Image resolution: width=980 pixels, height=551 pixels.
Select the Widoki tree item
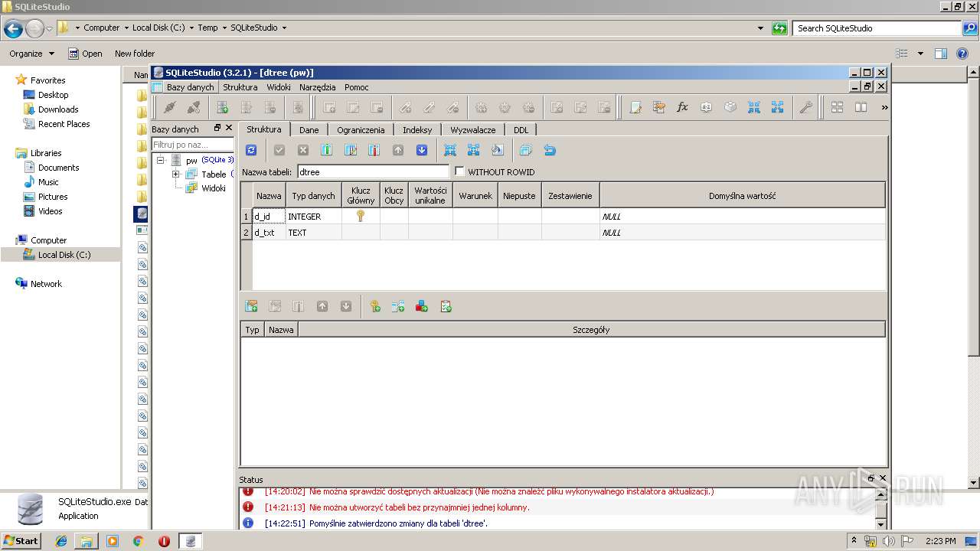[214, 188]
